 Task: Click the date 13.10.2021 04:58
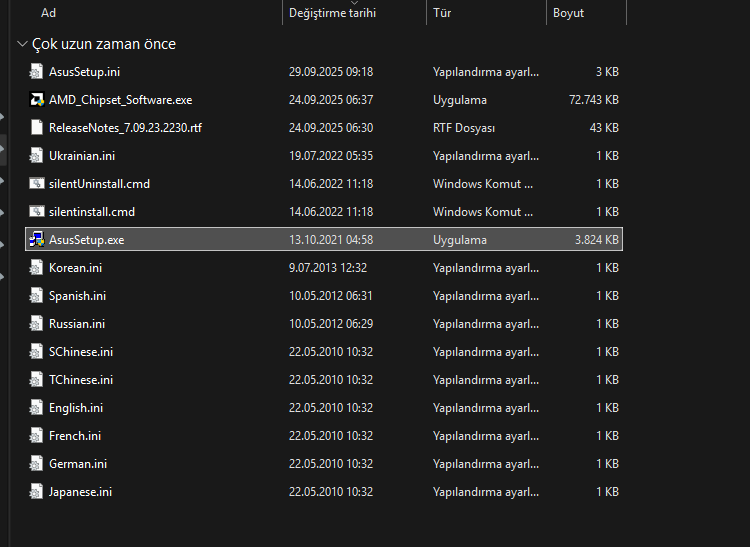[331, 240]
